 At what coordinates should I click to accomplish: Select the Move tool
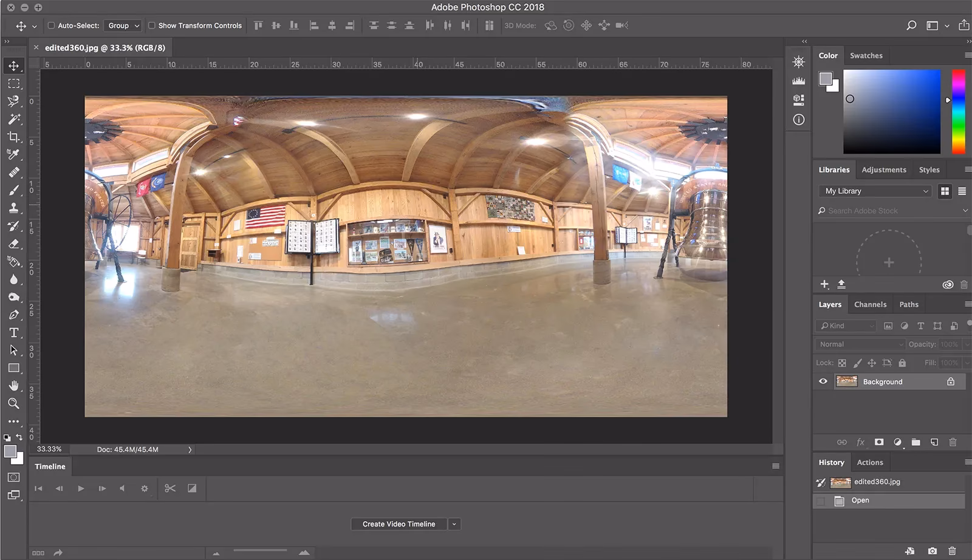click(13, 66)
